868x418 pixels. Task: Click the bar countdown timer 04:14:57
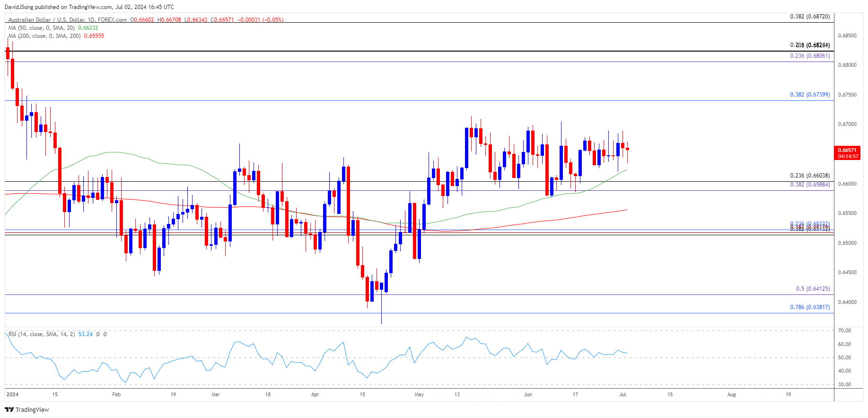(x=848, y=156)
